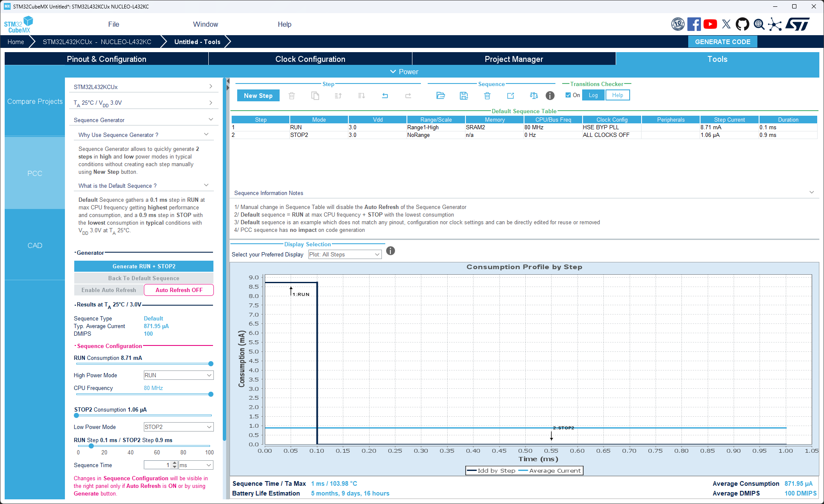824x504 pixels.
Task: Expand the TA 25°C / VDD 3.0V section
Action: 143,103
